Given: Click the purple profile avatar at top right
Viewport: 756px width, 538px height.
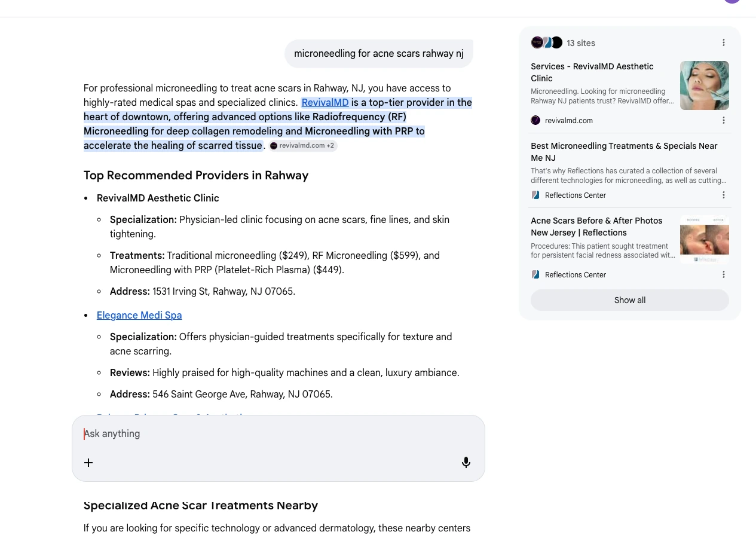Looking at the screenshot, I should [732, 2].
